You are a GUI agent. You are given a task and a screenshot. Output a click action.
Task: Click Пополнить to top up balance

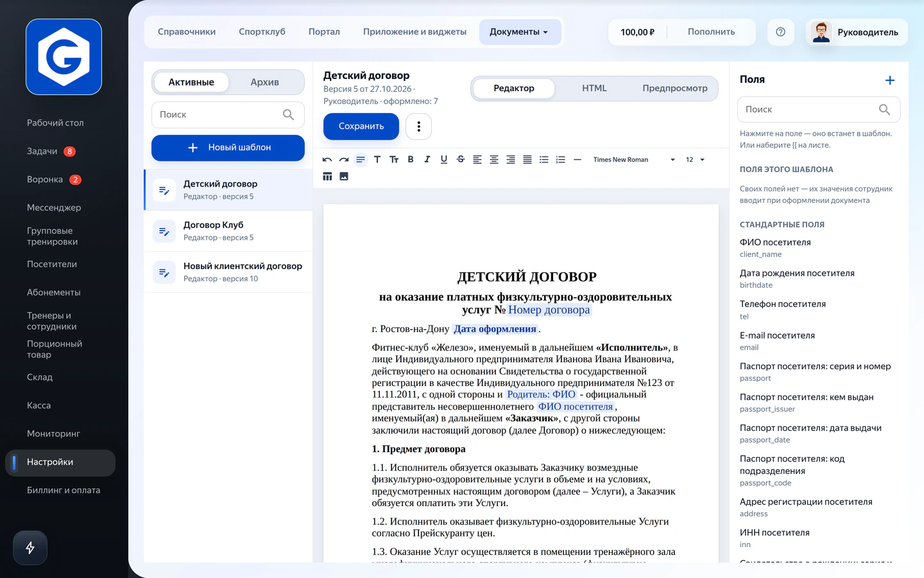712,32
